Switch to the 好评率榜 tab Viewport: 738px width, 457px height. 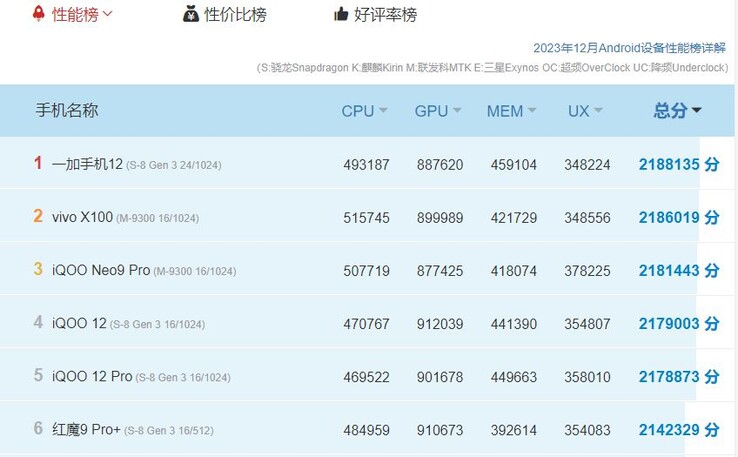coord(385,15)
